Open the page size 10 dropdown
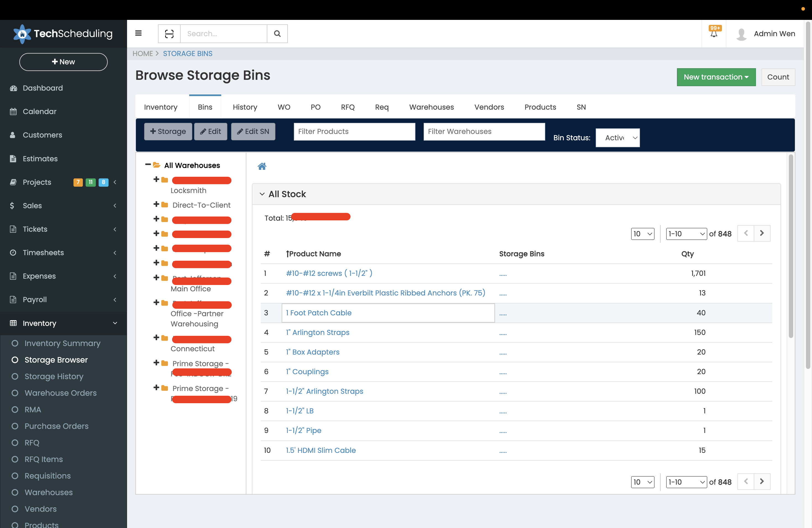The width and height of the screenshot is (812, 528). (642, 234)
